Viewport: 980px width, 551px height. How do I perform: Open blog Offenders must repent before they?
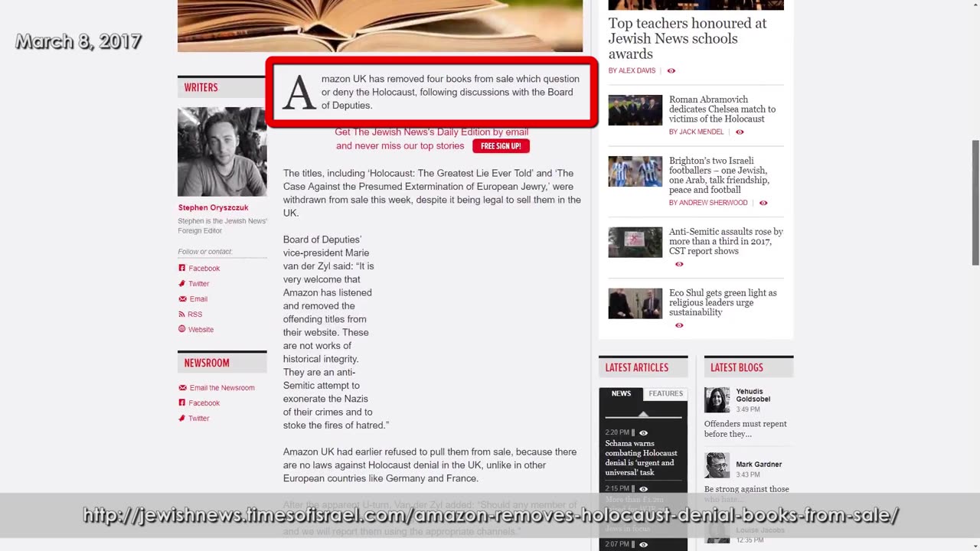click(x=746, y=429)
